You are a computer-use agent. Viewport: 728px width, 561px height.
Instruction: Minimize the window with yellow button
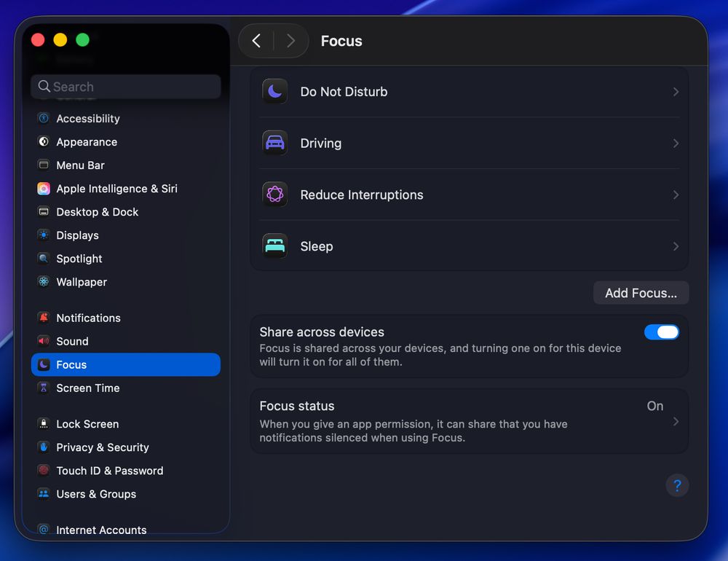[60, 40]
